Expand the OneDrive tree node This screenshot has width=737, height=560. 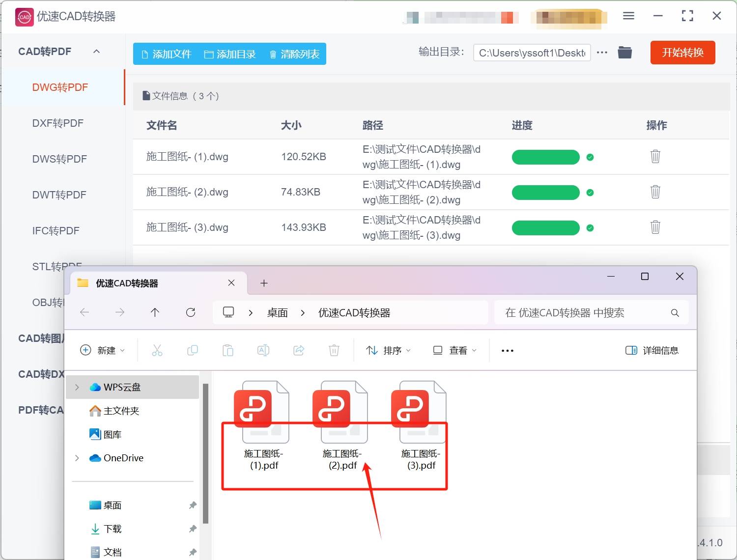[77, 458]
